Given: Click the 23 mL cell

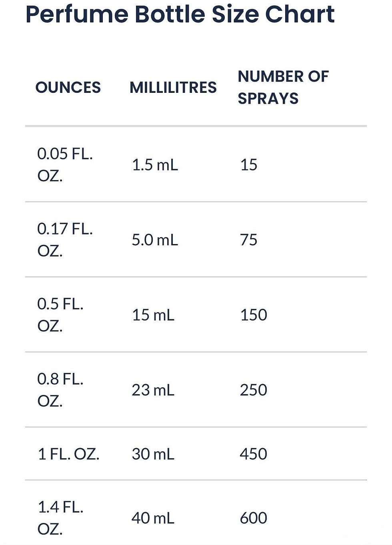Looking at the screenshot, I should point(153,390).
